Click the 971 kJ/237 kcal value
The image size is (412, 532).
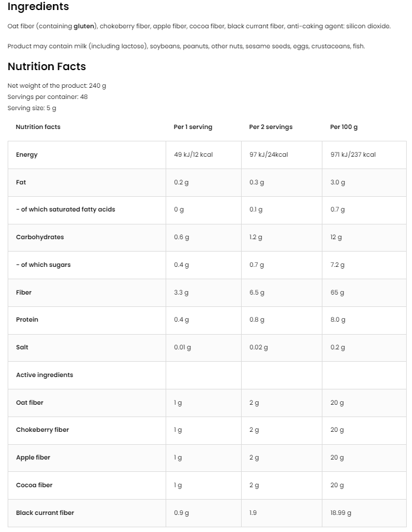click(x=353, y=155)
